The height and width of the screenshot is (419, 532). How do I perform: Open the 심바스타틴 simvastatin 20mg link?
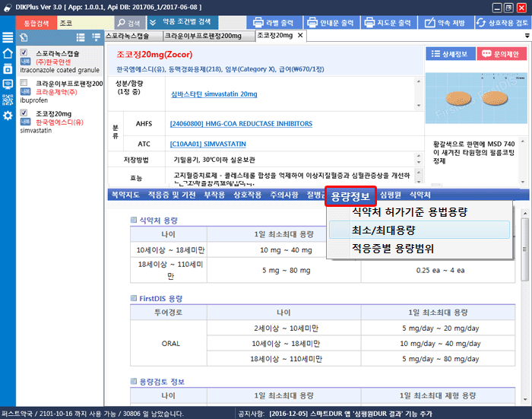pos(214,94)
